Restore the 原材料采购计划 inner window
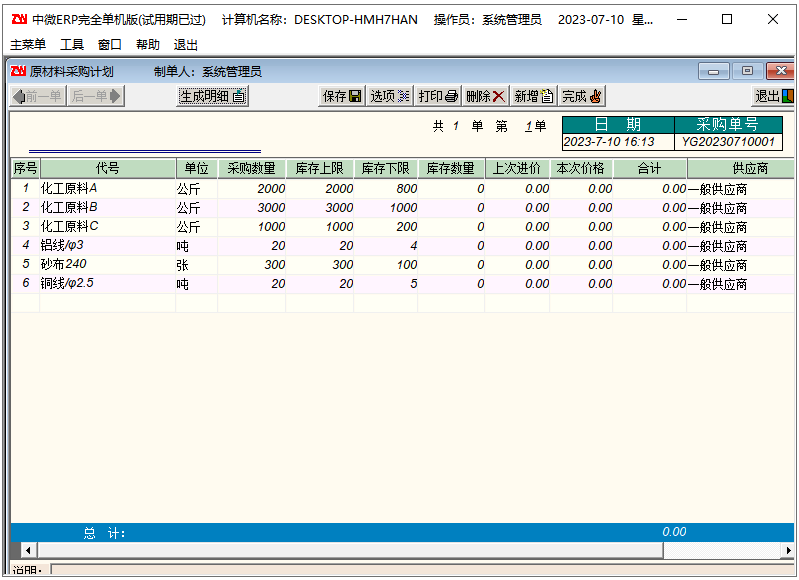 748,71
